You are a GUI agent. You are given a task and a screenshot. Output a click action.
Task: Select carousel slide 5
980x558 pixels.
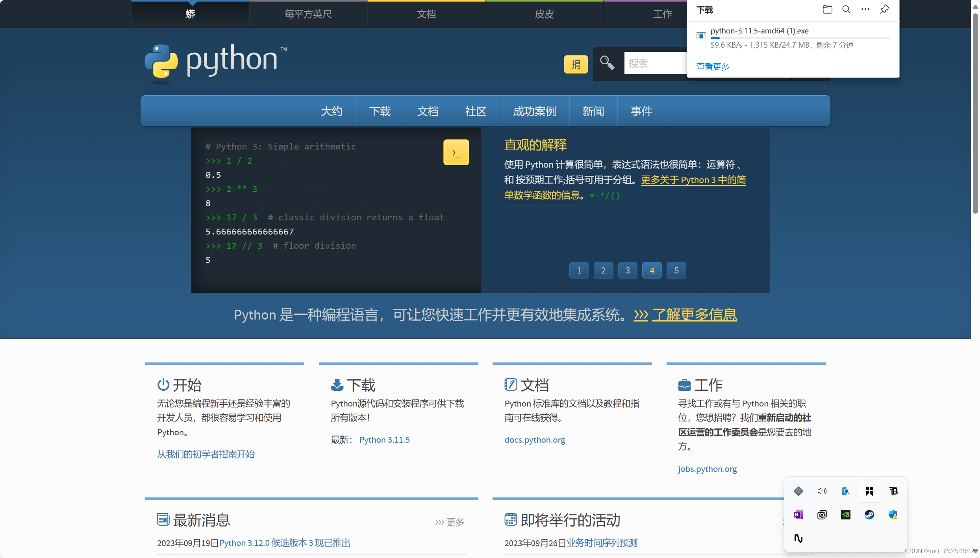click(676, 270)
